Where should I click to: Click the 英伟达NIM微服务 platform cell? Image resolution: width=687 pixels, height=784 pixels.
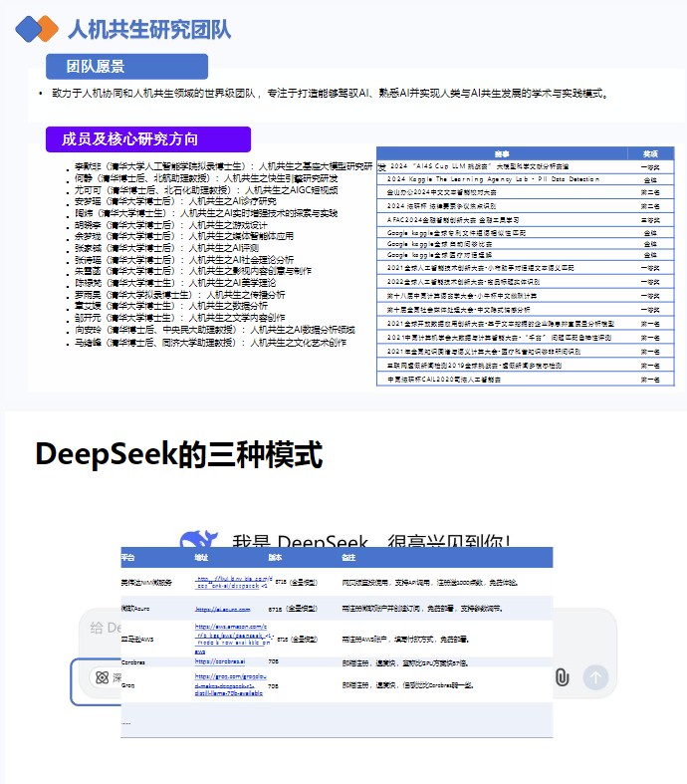[146, 583]
